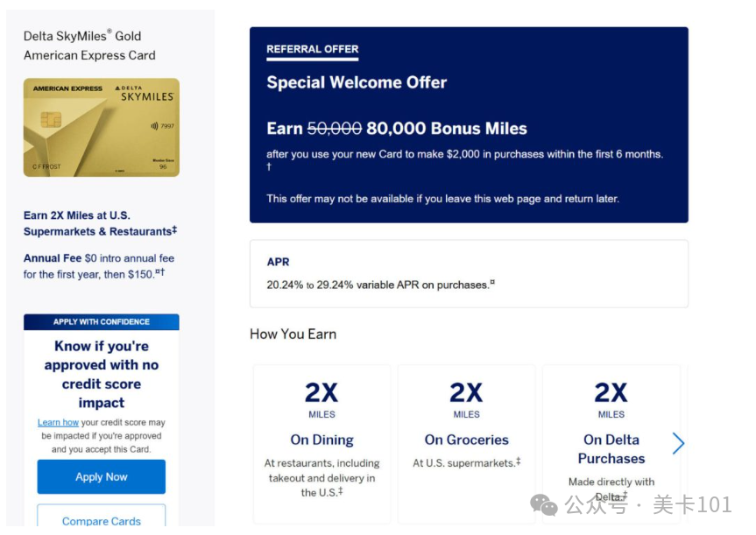Select the REFERRAL OFFER tab label

click(x=313, y=49)
